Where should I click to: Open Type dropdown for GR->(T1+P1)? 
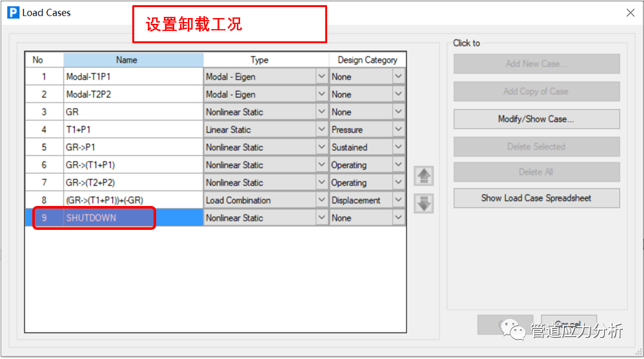pos(321,165)
